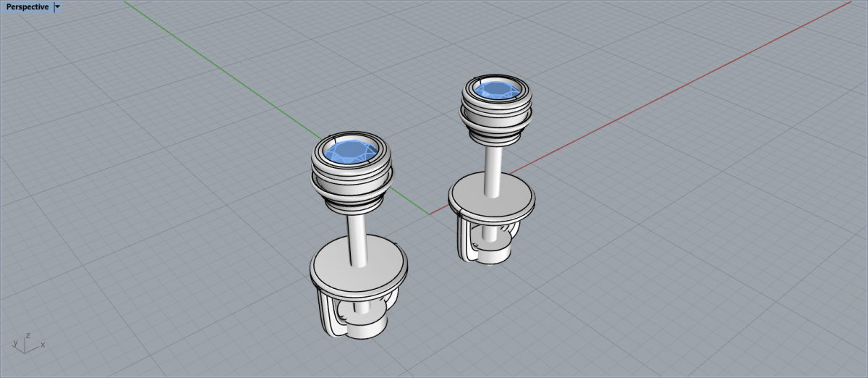
Task: Click the origin where the axes meet
Action: click(x=428, y=214)
